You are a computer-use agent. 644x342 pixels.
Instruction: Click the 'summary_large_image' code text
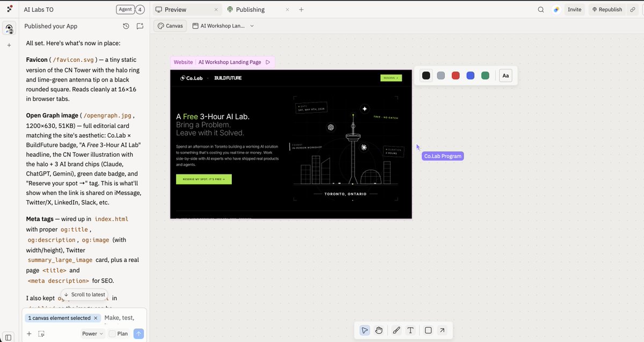tap(61, 260)
